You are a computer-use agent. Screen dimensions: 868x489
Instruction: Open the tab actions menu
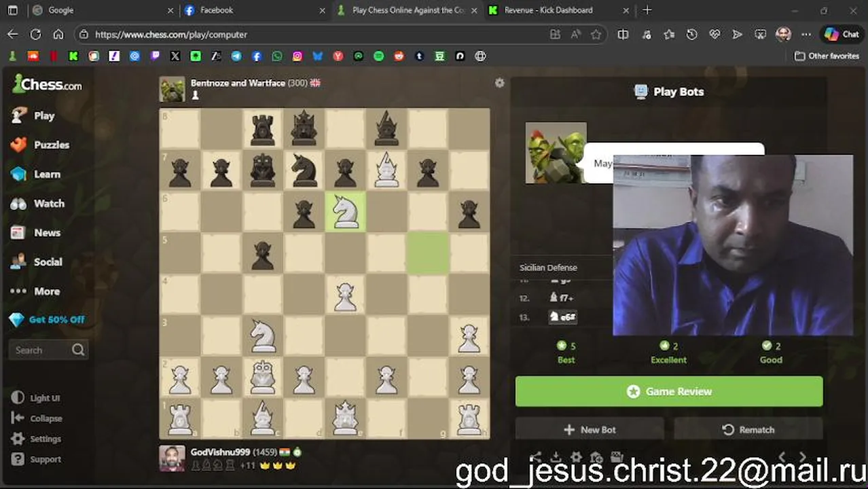pyautogui.click(x=12, y=10)
